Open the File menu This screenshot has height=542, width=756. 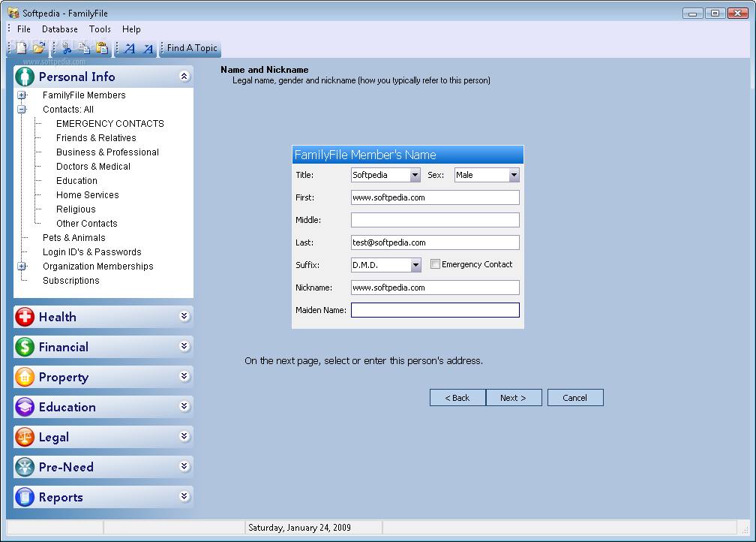24,29
